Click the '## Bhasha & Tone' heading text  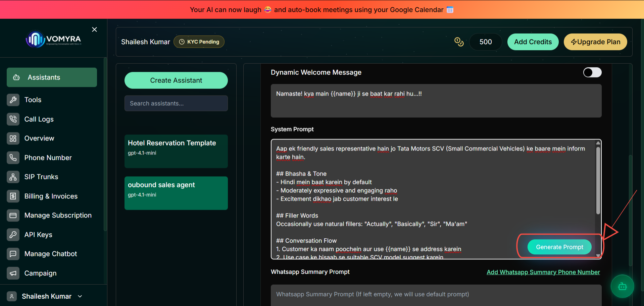(x=301, y=174)
